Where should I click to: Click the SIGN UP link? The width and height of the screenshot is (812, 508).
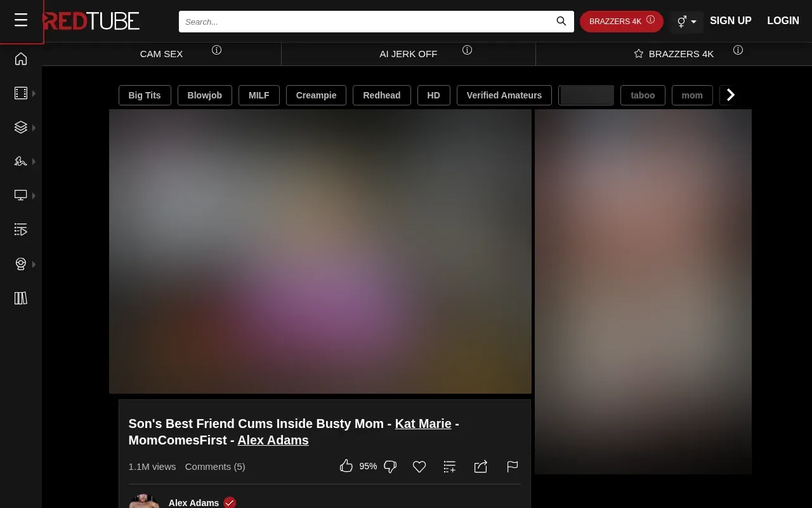point(731,21)
